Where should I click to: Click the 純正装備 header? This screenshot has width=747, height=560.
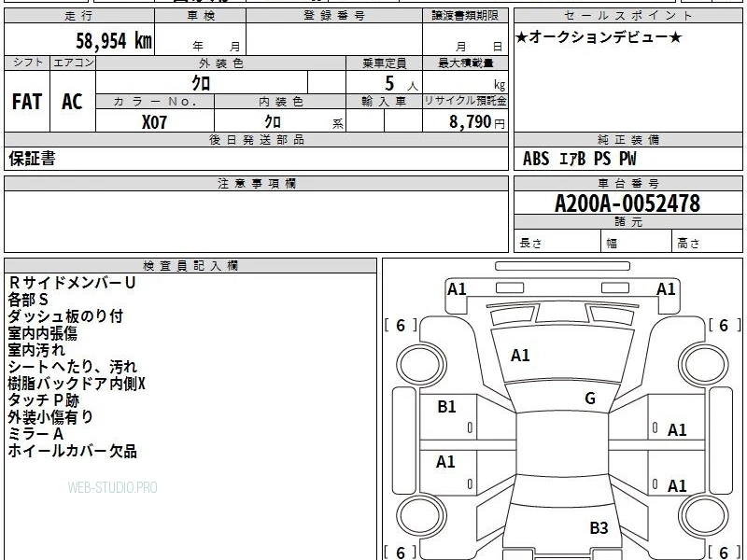(627, 139)
